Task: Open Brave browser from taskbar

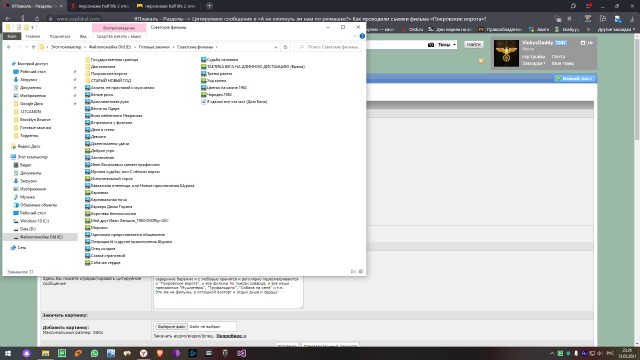Action: (x=160, y=353)
